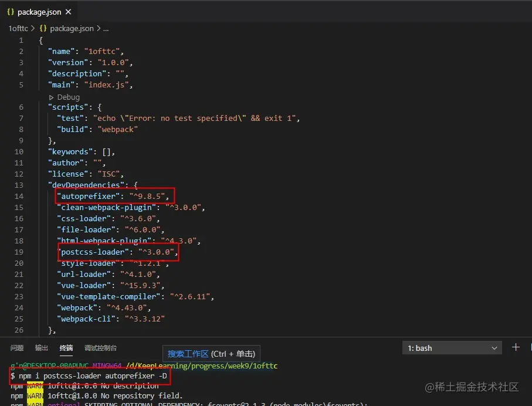Click the "No repository field." warning line
Viewport: 532px width, 406px height.
[x=97, y=396]
